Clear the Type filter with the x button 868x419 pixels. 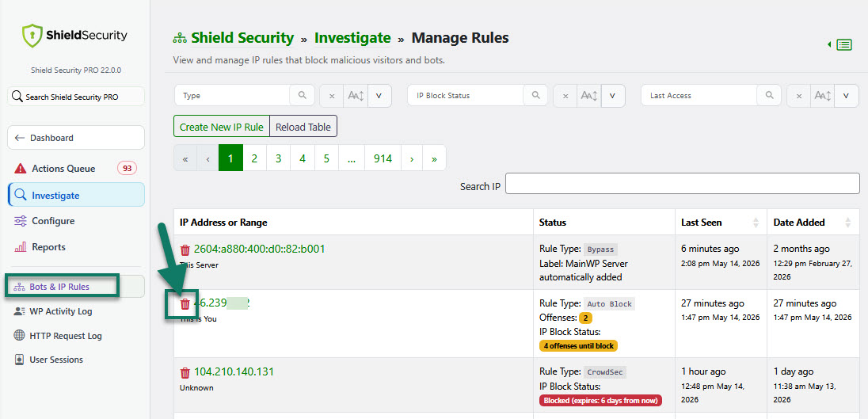(x=332, y=96)
